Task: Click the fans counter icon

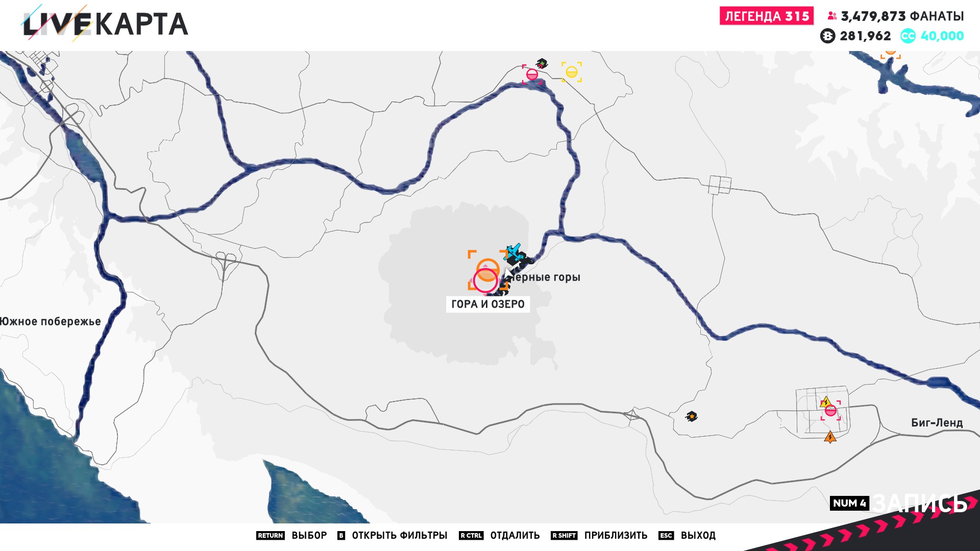Action: [x=832, y=16]
